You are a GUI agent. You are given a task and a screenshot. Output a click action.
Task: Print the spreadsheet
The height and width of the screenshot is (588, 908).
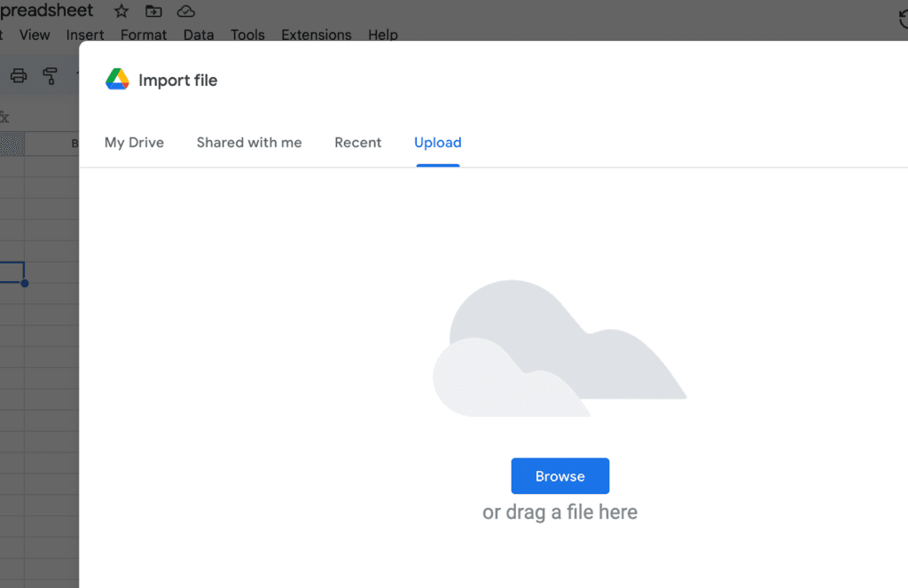(18, 75)
